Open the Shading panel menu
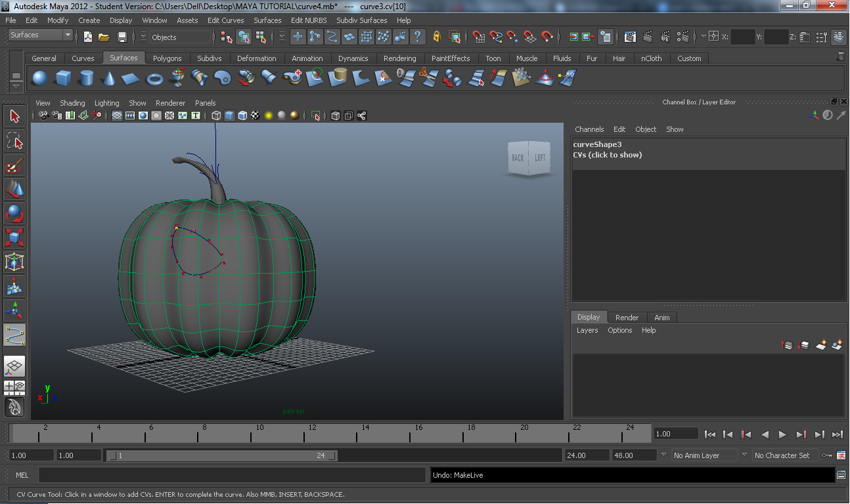The width and height of the screenshot is (850, 504). (72, 103)
